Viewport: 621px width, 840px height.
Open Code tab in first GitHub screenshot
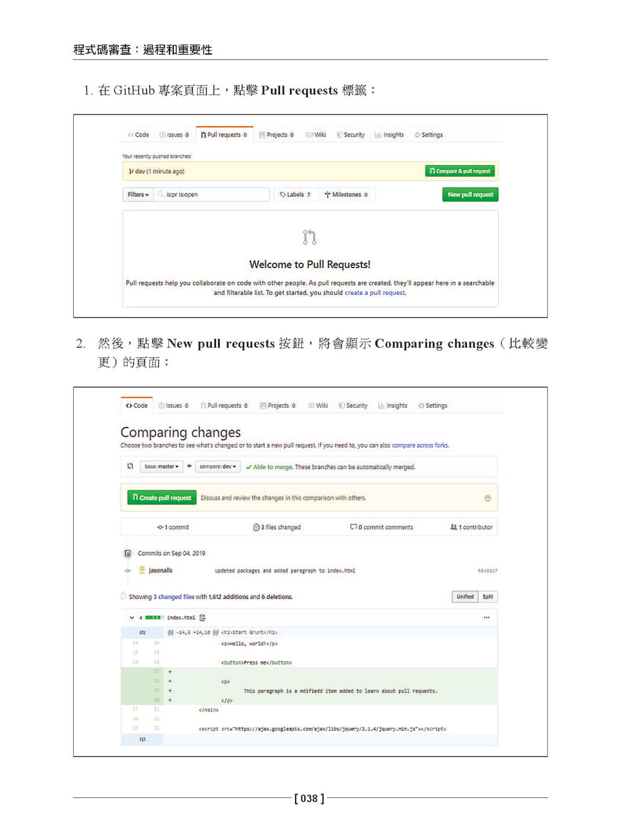coord(138,135)
